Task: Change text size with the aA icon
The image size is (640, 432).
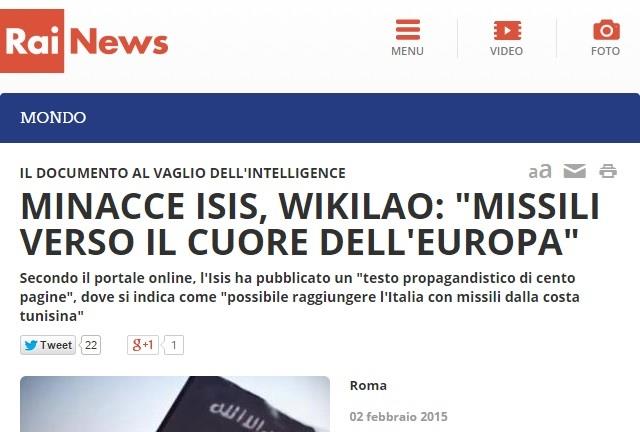Action: tap(540, 171)
